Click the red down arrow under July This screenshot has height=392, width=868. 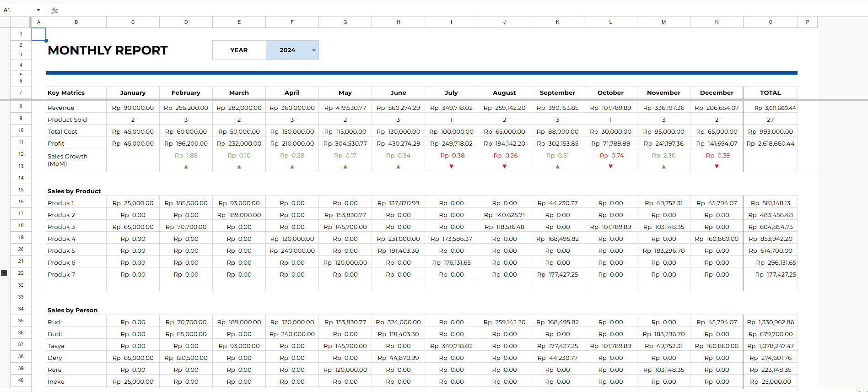click(x=451, y=167)
